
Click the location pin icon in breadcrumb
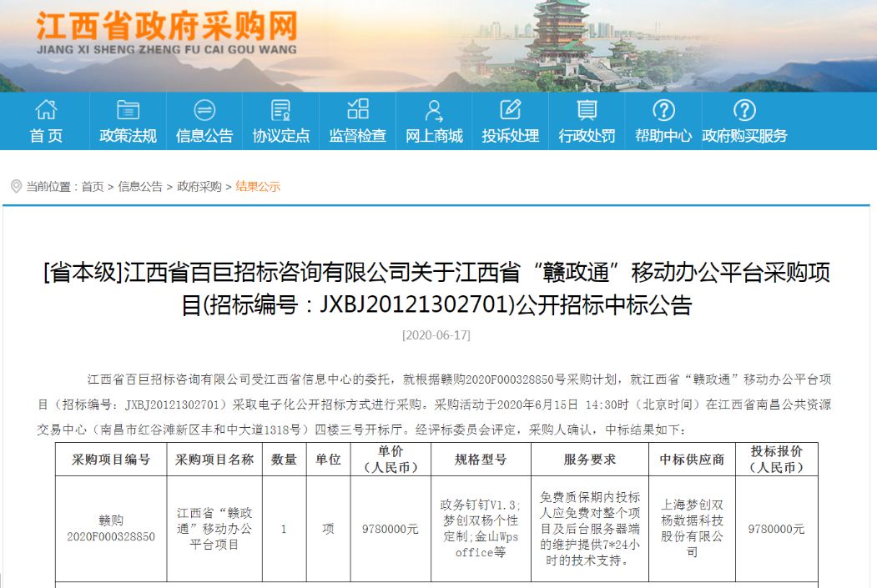[x=16, y=186]
